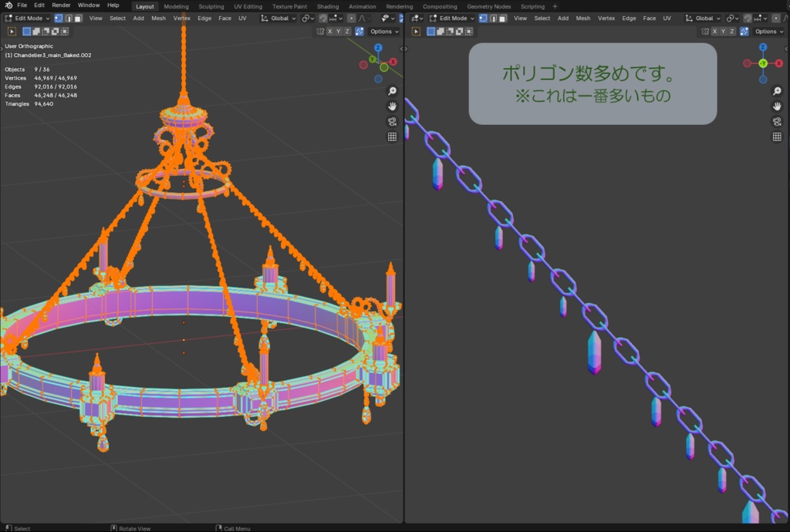Viewport: 790px width, 532px height.
Task: Toggle auto merge vertices in right viewport
Action: 744,31
